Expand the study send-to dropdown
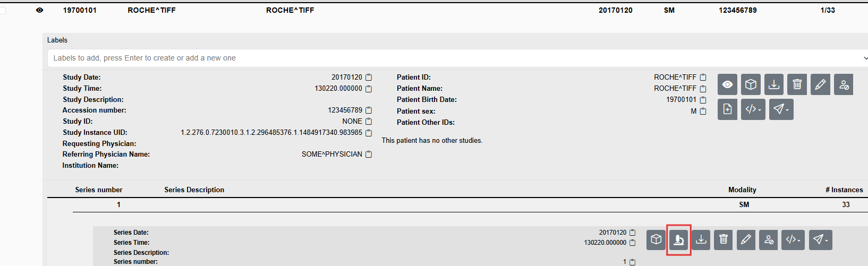This screenshot has width=868, height=266. [x=781, y=109]
